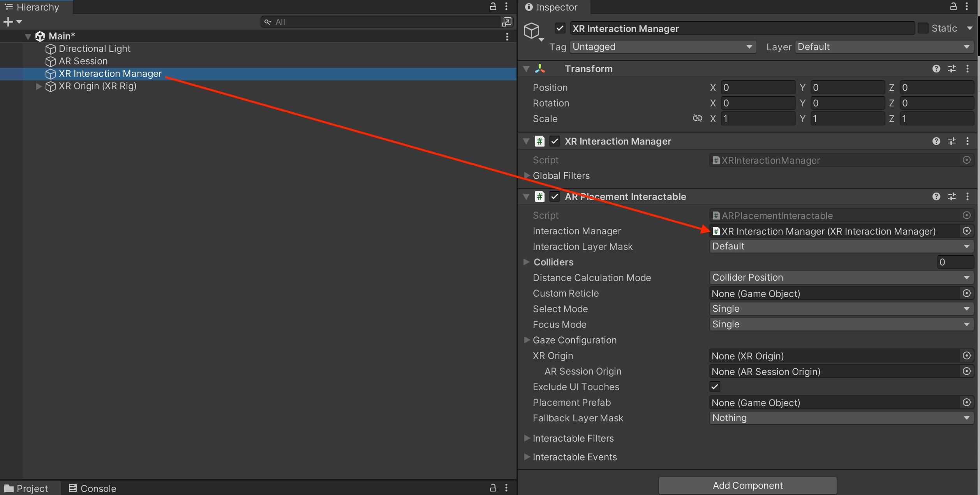The height and width of the screenshot is (495, 980).
Task: Click the Inspector panel lock icon
Action: tap(953, 7)
